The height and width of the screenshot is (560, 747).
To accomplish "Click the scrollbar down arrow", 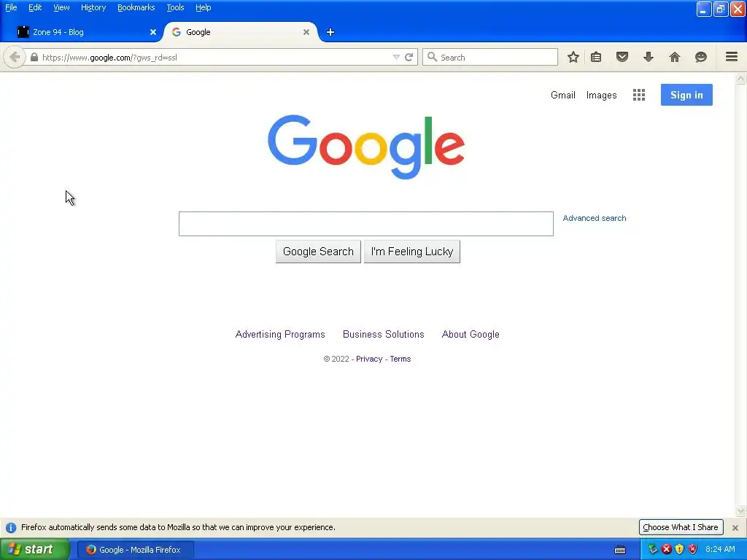I will pyautogui.click(x=741, y=511).
